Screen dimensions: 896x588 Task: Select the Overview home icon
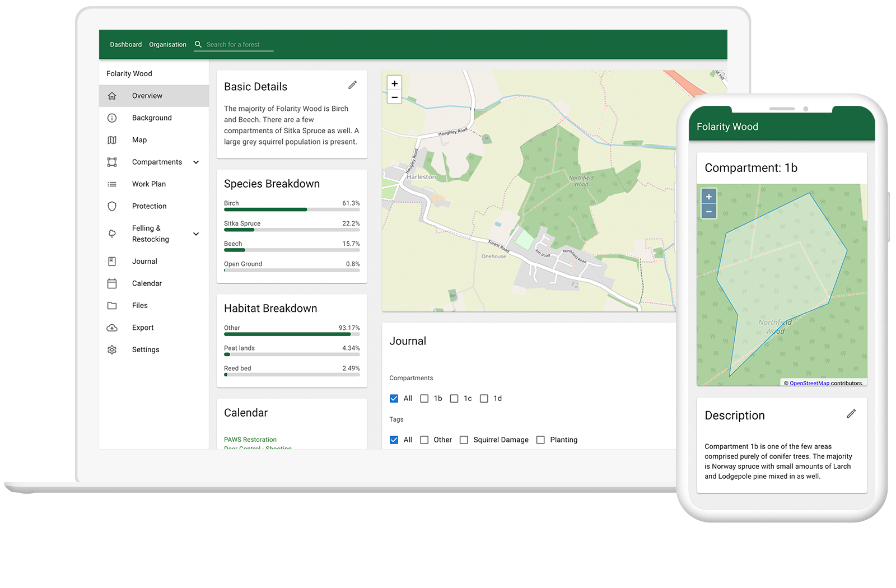click(x=112, y=95)
